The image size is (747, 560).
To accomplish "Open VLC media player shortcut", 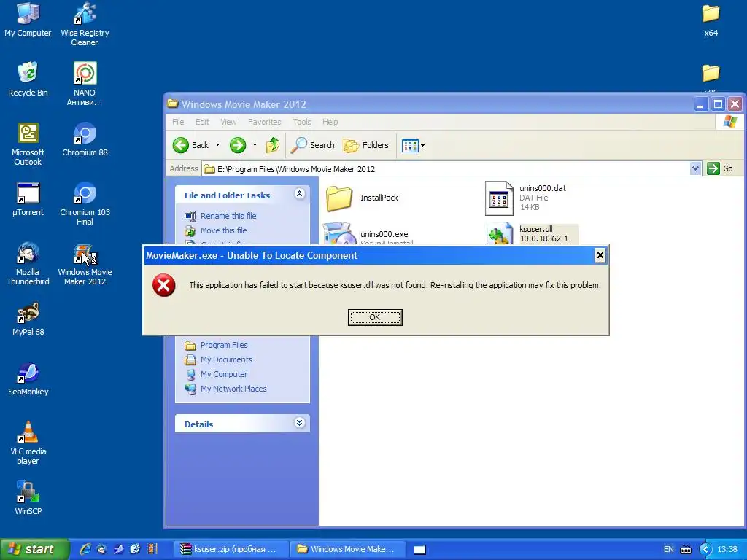I will pyautogui.click(x=28, y=443).
